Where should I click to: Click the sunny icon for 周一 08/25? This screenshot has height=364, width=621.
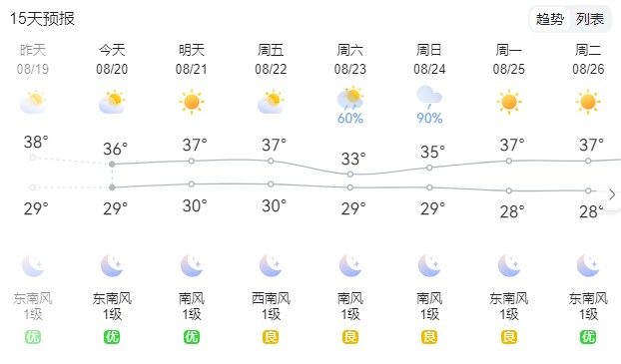tap(509, 102)
